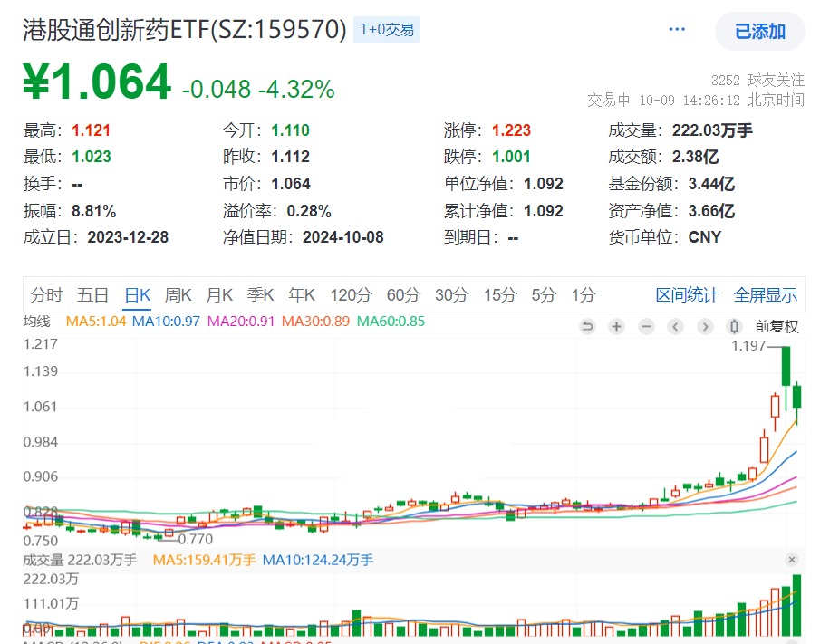This screenshot has width=820, height=644.
Task: Undo the last chart action
Action: [x=588, y=327]
